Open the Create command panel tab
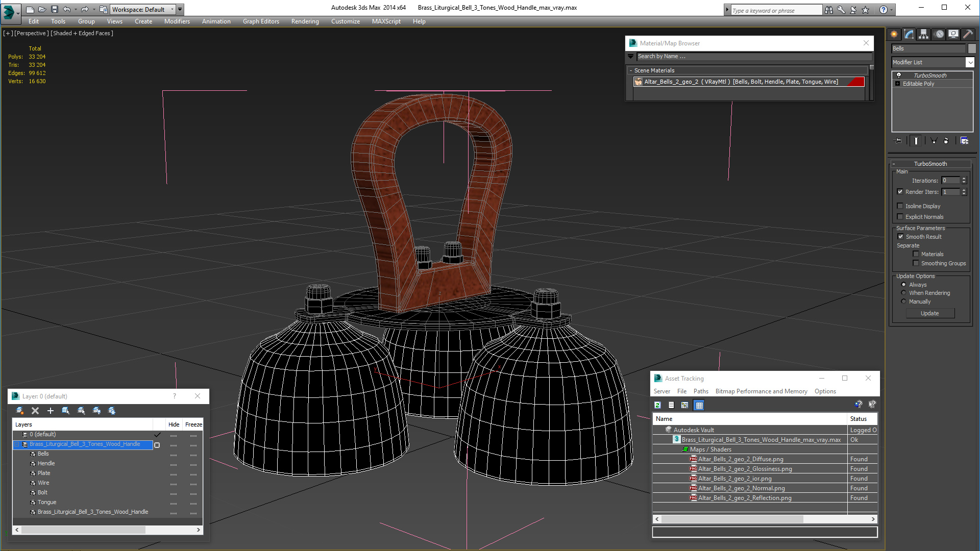The width and height of the screenshot is (980, 551). coord(894,34)
